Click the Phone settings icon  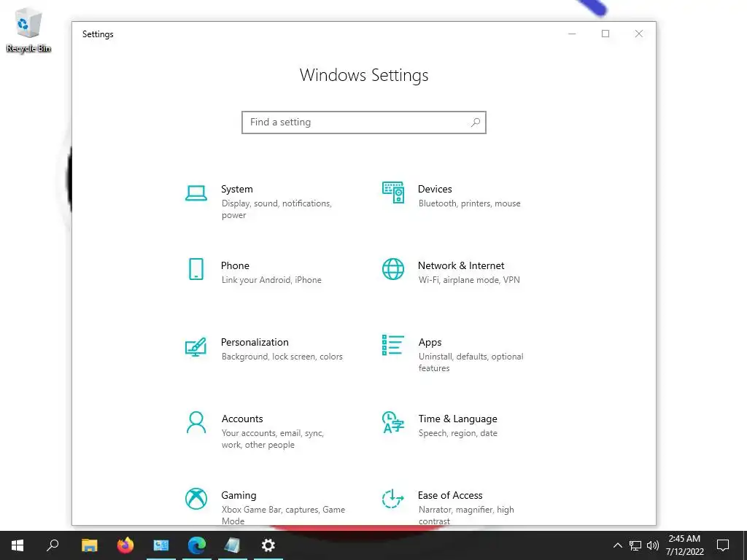click(196, 269)
